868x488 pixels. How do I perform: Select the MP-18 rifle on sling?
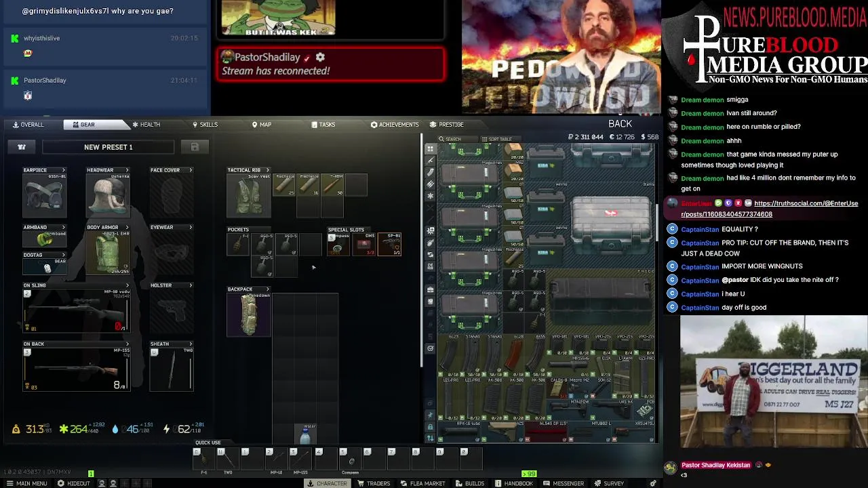(x=75, y=311)
